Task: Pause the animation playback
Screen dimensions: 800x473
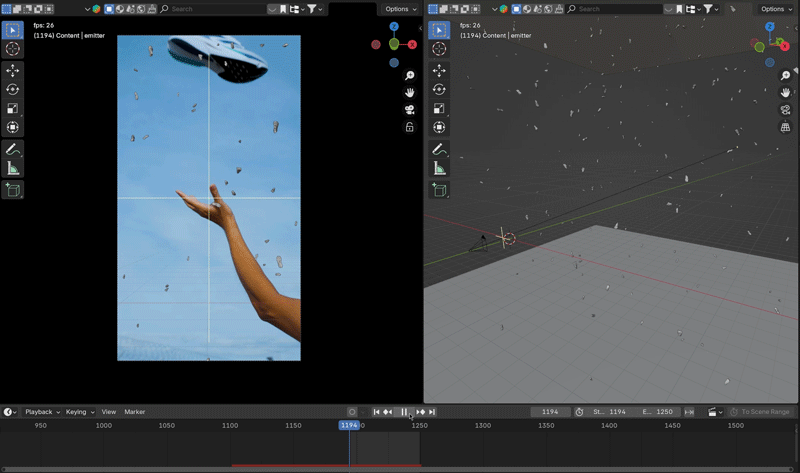Action: pyautogui.click(x=404, y=412)
